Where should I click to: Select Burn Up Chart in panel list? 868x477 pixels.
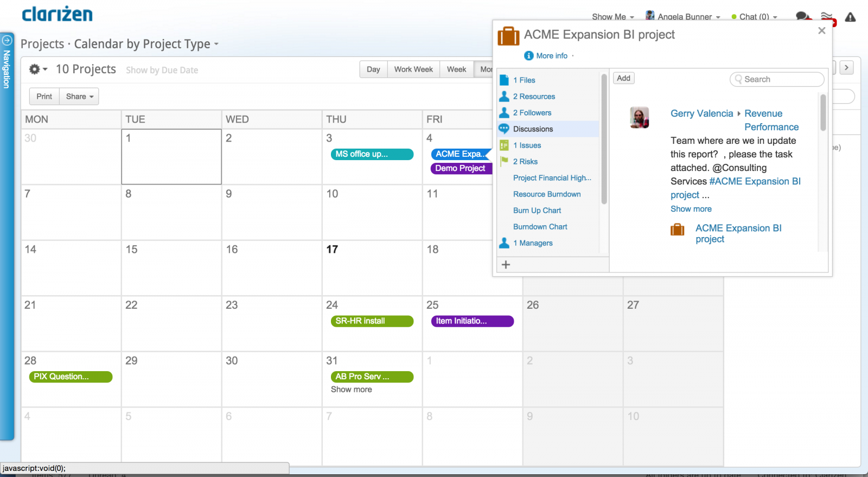(537, 211)
